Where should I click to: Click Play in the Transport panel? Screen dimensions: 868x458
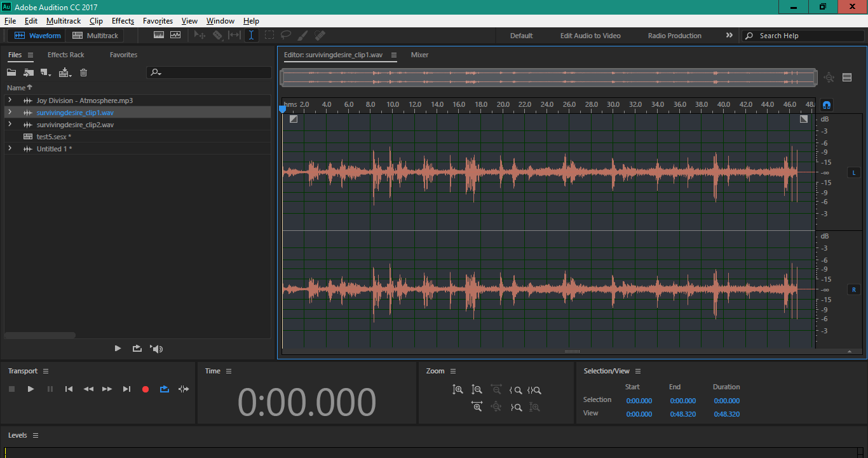point(31,389)
